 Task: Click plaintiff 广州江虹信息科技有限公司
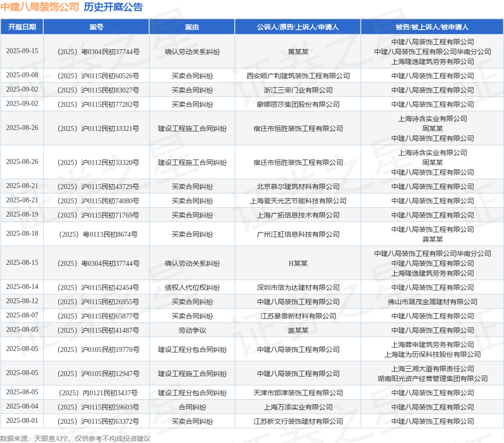tap(298, 234)
